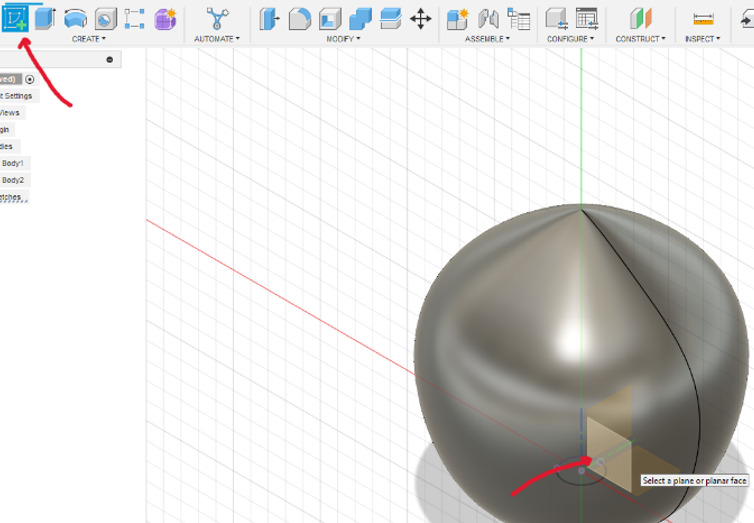Image resolution: width=754 pixels, height=523 pixels.
Task: Activate the Shell tool
Action: pyautogui.click(x=330, y=19)
